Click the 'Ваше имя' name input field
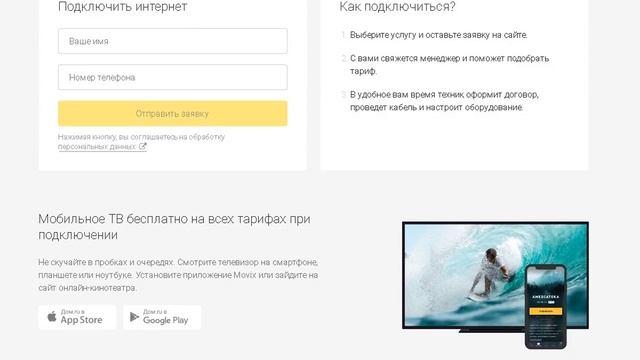This screenshot has height=360, width=640. [x=173, y=41]
